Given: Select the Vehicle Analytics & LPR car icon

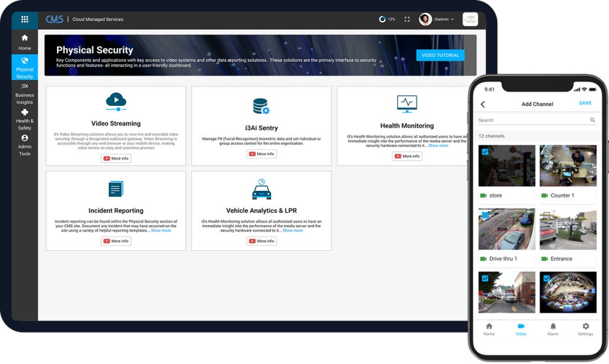Looking at the screenshot, I should (x=260, y=189).
